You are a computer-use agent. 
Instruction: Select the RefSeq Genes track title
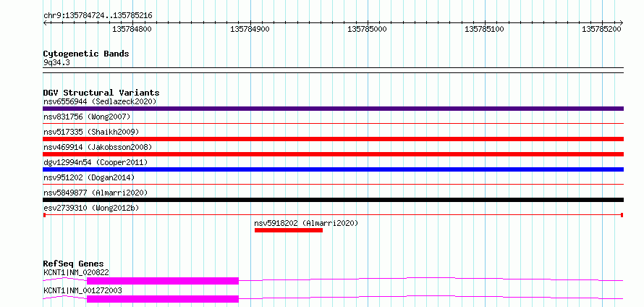[74, 264]
